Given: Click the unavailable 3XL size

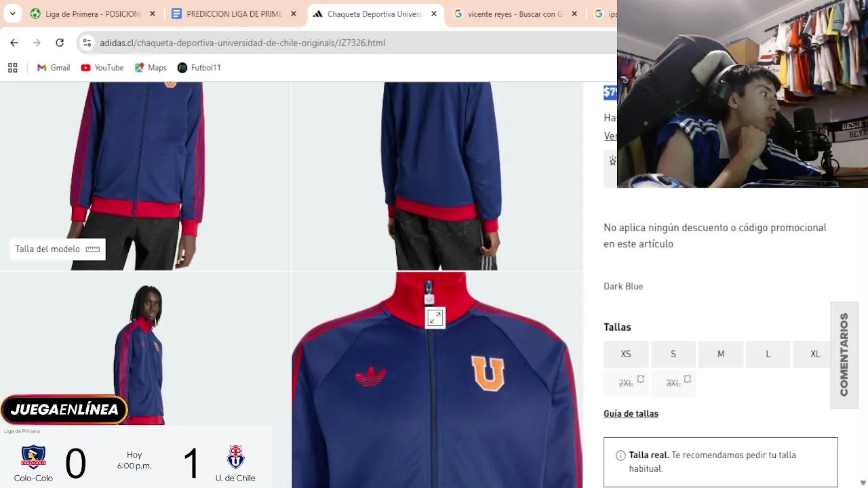Looking at the screenshot, I should 673,383.
